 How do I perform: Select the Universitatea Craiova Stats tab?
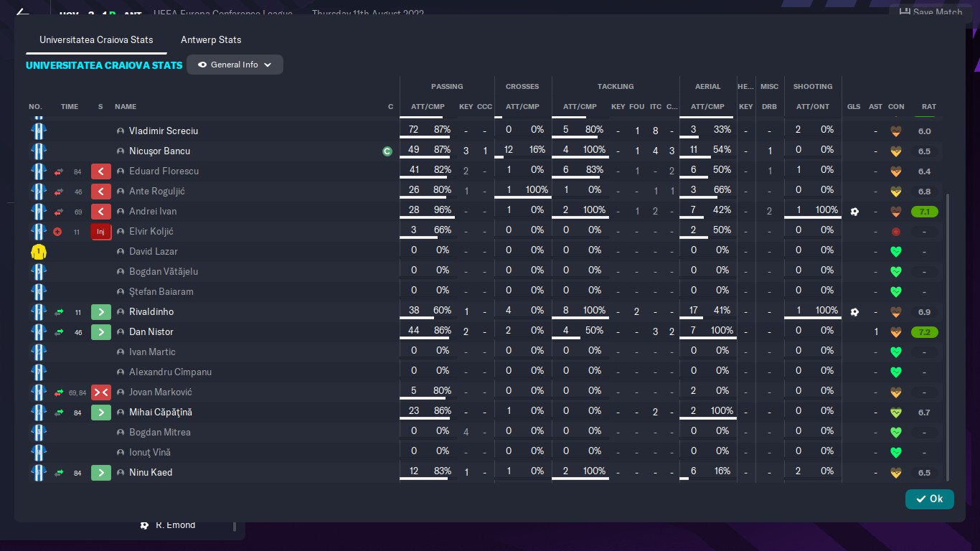(x=96, y=39)
